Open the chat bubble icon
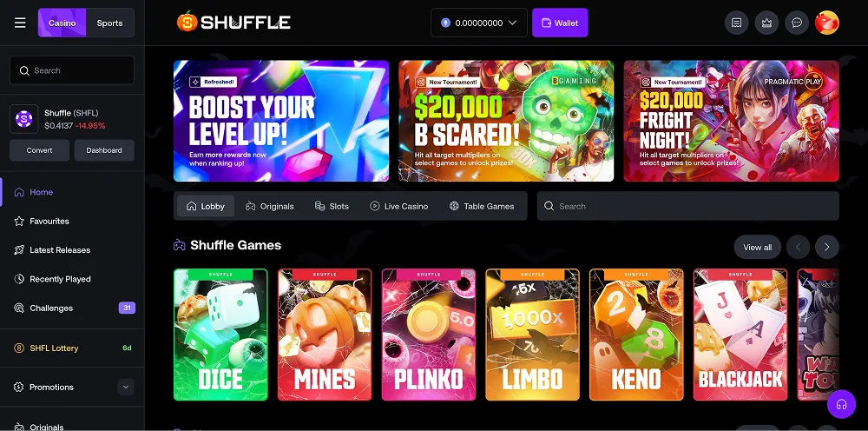The height and width of the screenshot is (431, 868). pos(797,23)
